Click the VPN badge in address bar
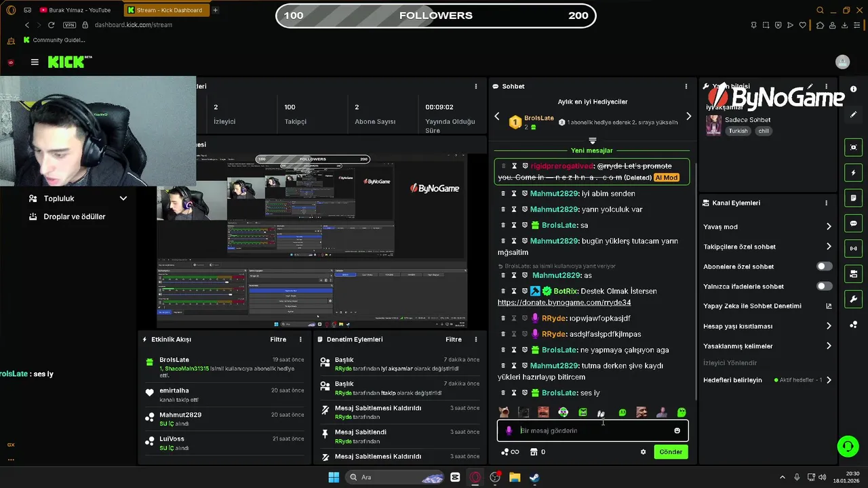 (x=69, y=25)
